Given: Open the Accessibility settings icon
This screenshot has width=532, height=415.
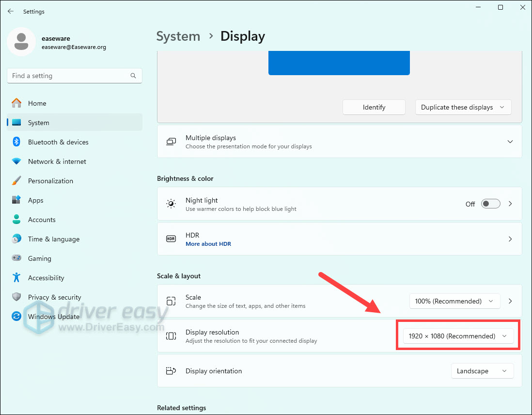Looking at the screenshot, I should pos(17,278).
